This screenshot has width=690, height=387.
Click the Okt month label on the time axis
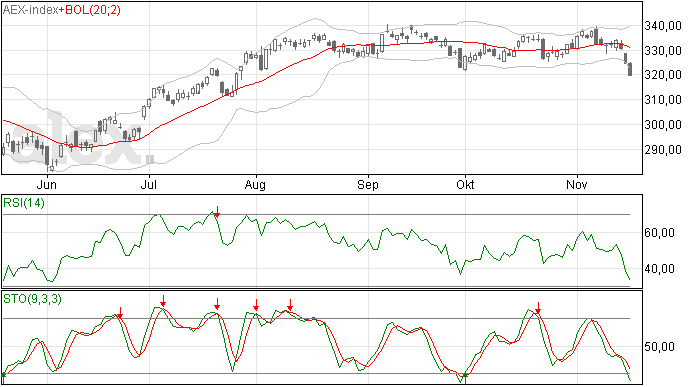tap(465, 184)
